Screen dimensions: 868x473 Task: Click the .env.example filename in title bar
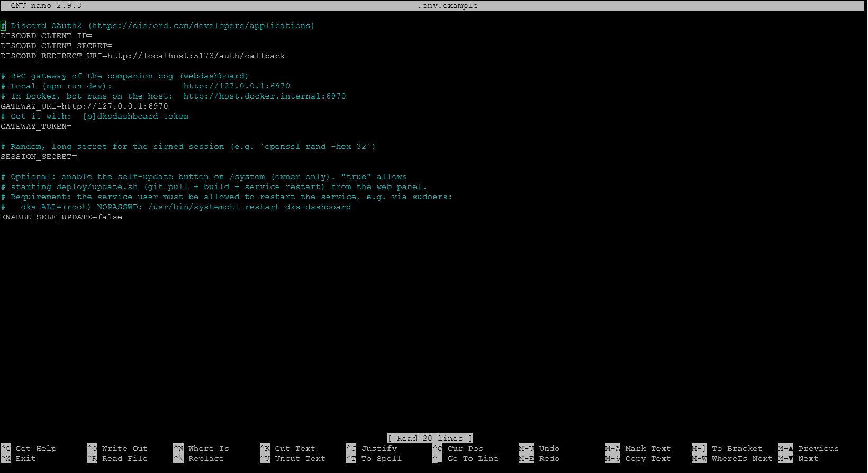[x=448, y=6]
